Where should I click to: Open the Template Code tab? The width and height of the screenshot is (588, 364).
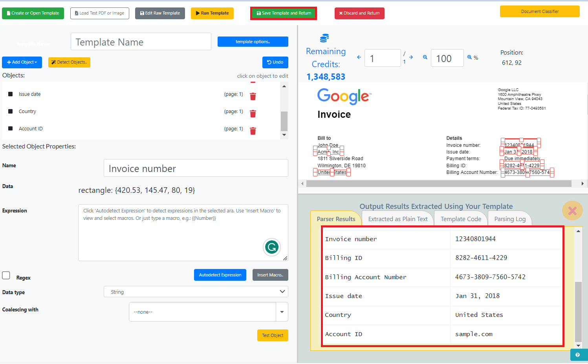pos(460,219)
